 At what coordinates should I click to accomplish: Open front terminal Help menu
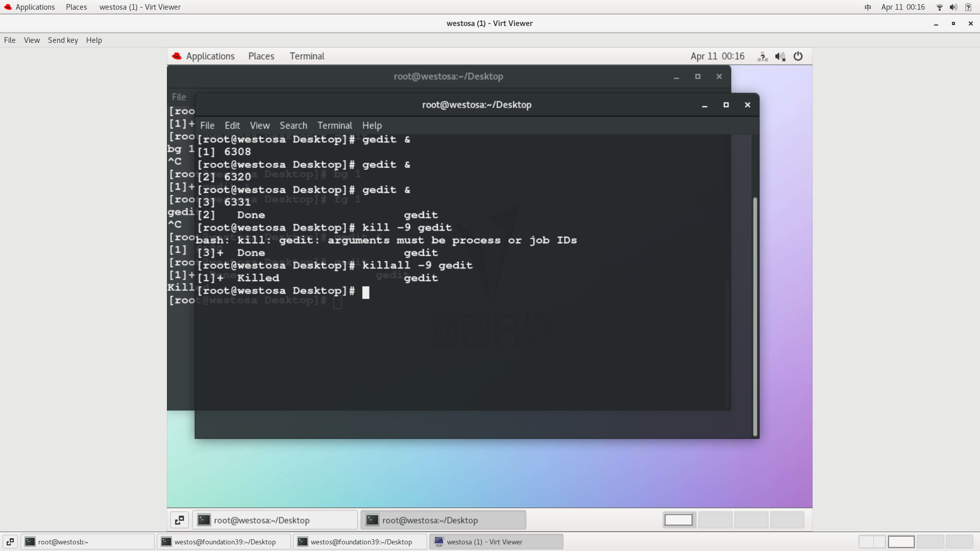(372, 126)
